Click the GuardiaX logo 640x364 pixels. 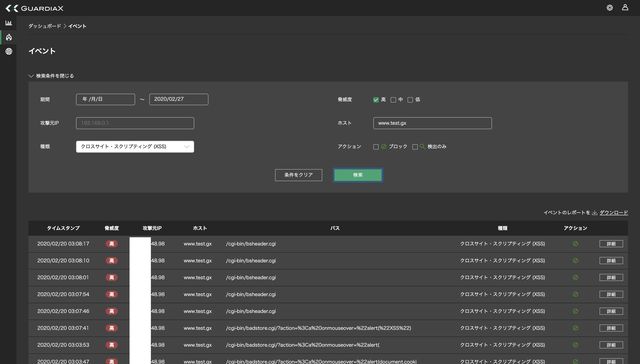point(34,8)
